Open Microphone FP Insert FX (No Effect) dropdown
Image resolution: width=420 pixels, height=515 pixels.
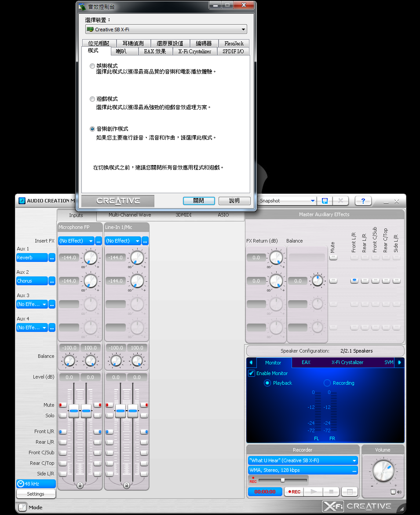pos(76,241)
